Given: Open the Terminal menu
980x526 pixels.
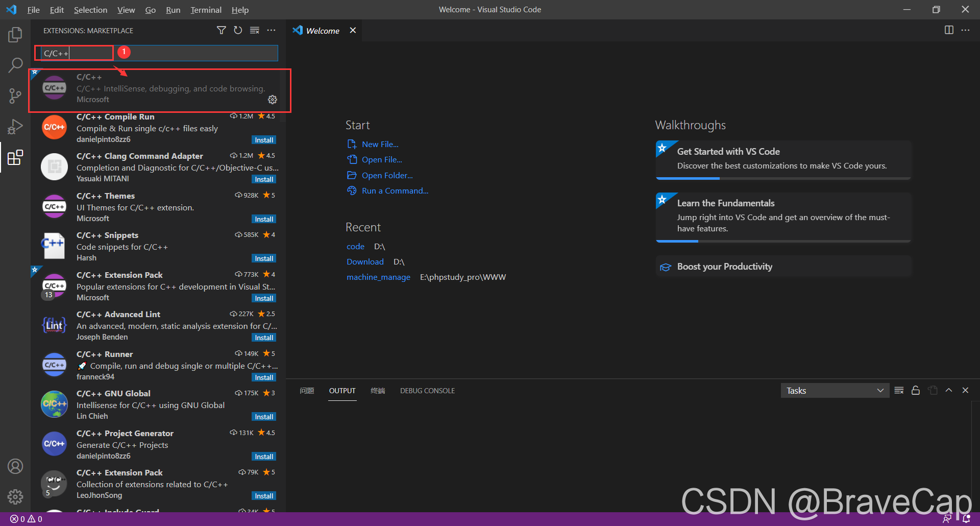Looking at the screenshot, I should 206,10.
